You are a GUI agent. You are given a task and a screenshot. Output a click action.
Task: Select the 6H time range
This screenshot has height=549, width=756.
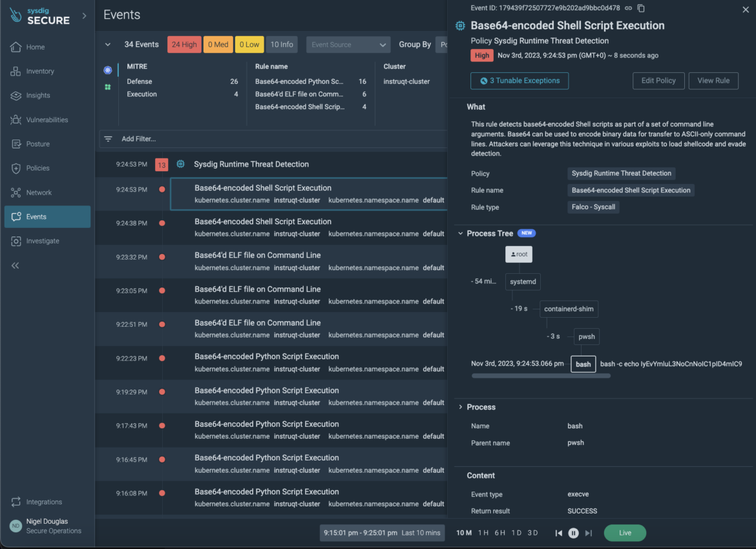pos(499,533)
